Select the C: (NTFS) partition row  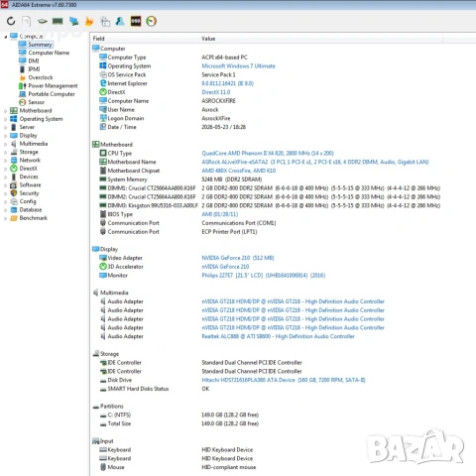[x=178, y=415]
